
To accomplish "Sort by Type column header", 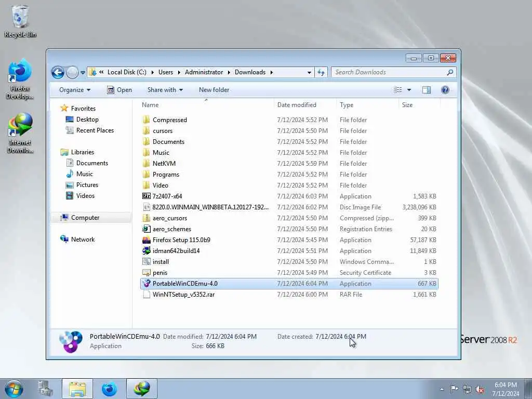I will pyautogui.click(x=368, y=105).
